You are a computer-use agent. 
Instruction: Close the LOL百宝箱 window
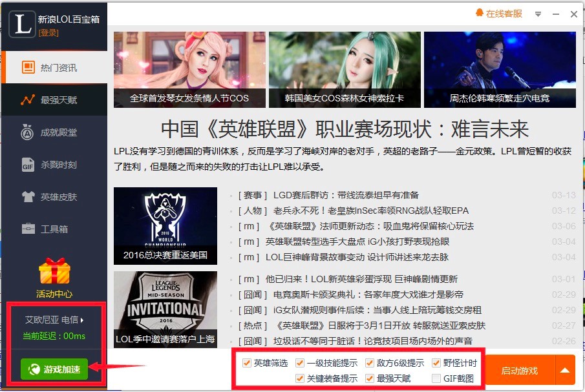coord(574,14)
